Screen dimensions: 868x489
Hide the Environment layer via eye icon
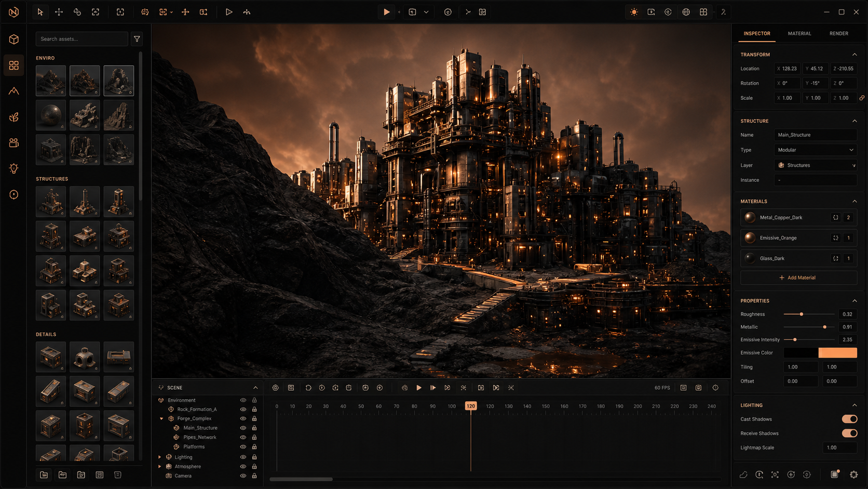tap(243, 400)
